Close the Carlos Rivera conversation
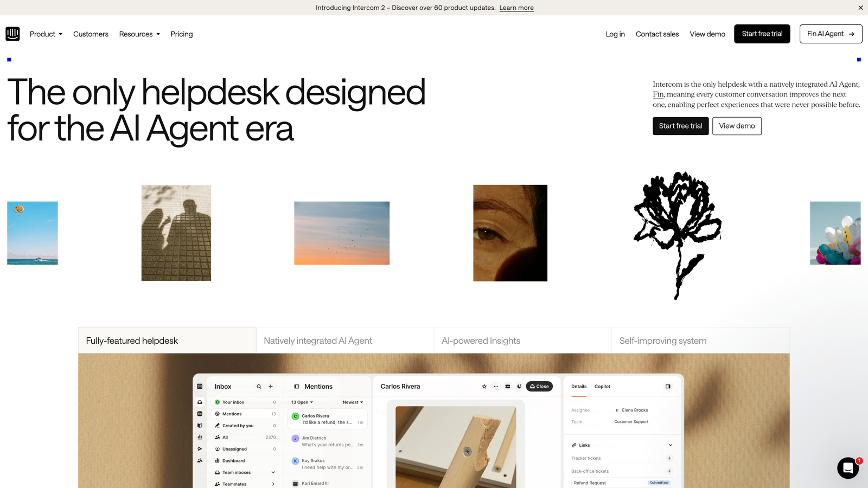The height and width of the screenshot is (488, 868). point(539,387)
